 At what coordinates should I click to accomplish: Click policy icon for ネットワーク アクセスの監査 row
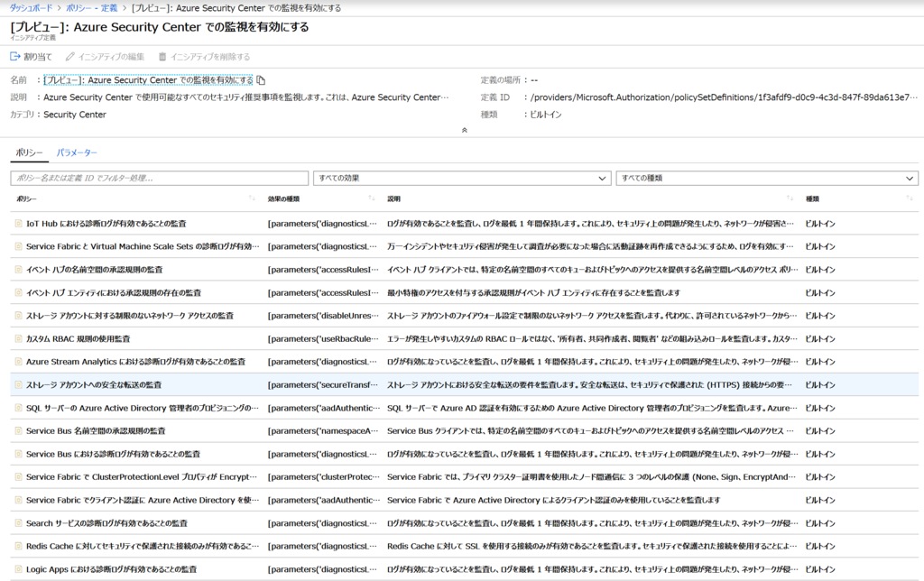18,315
